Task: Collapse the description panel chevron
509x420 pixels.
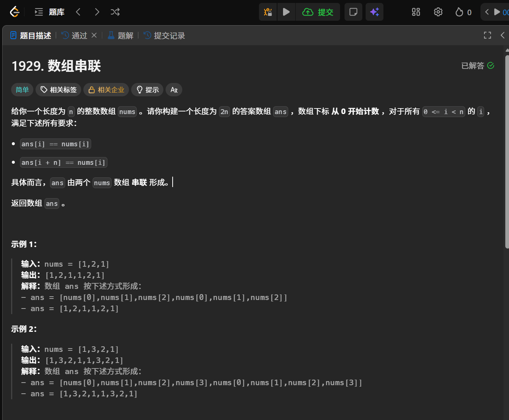Action: click(503, 35)
